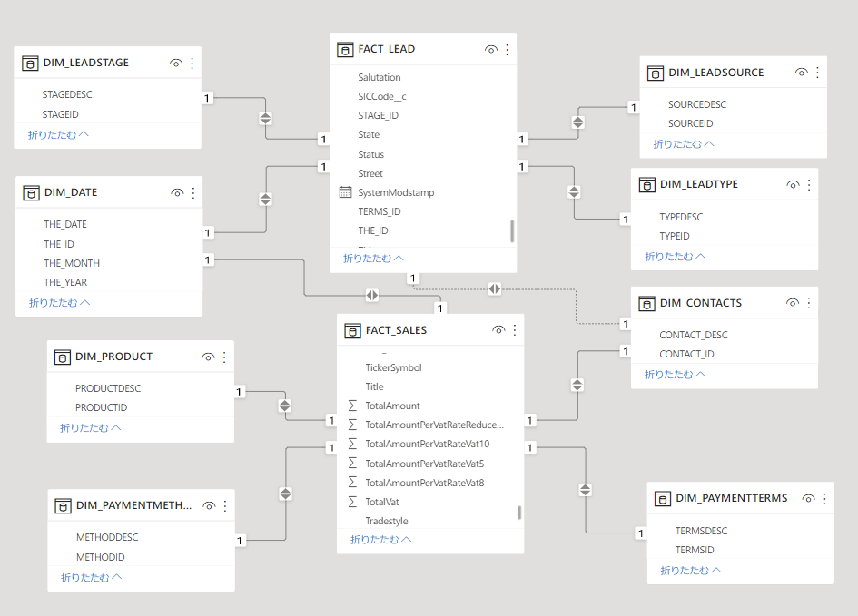Click the sigma icon beside TotalVat
The width and height of the screenshot is (858, 616).
(x=352, y=502)
